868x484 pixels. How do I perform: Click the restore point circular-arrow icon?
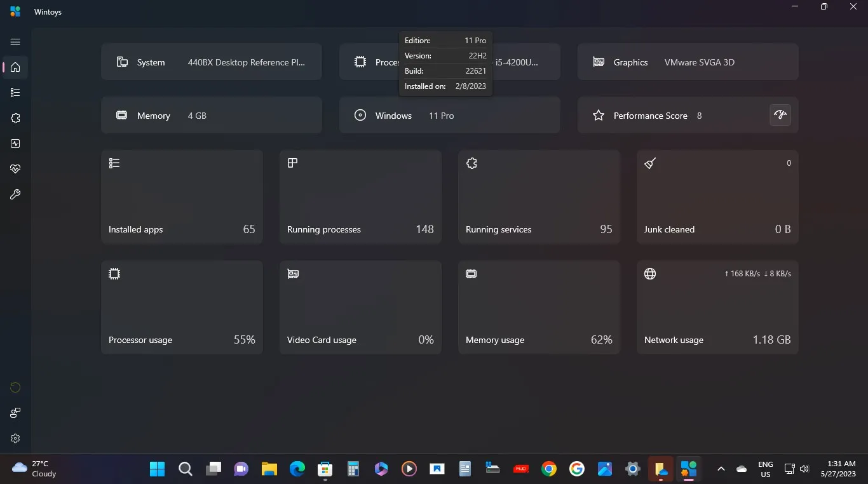point(14,387)
